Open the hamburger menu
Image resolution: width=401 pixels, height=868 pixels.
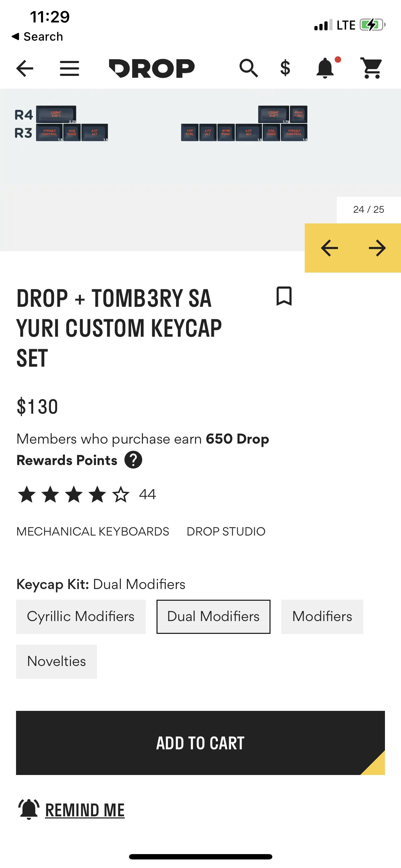click(70, 68)
